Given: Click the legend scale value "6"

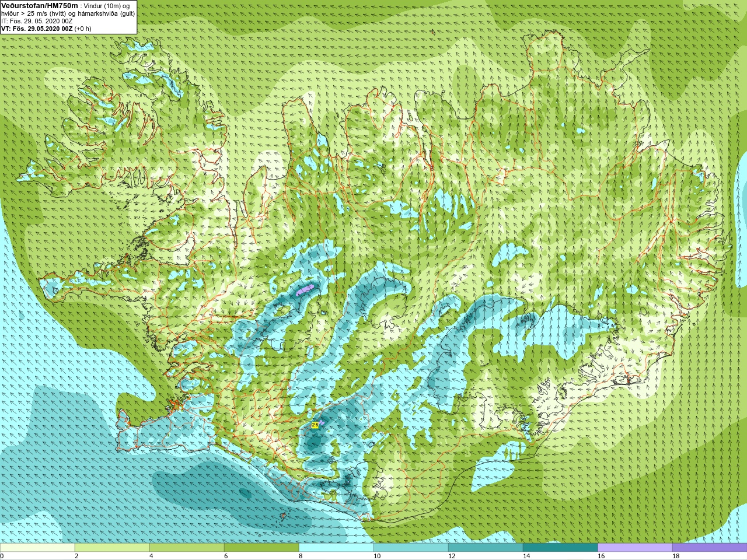Looking at the screenshot, I should coord(226,556).
